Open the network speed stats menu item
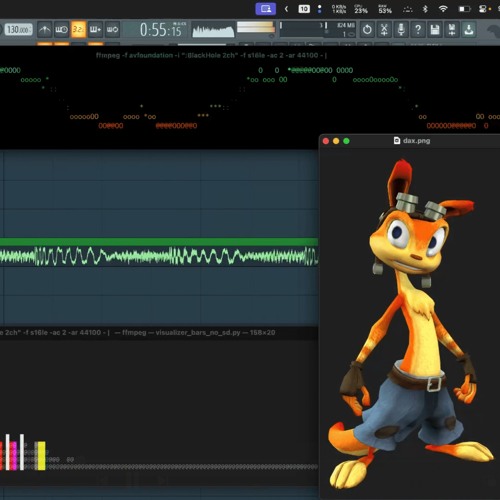Image resolution: width=500 pixels, height=500 pixels. [339, 9]
